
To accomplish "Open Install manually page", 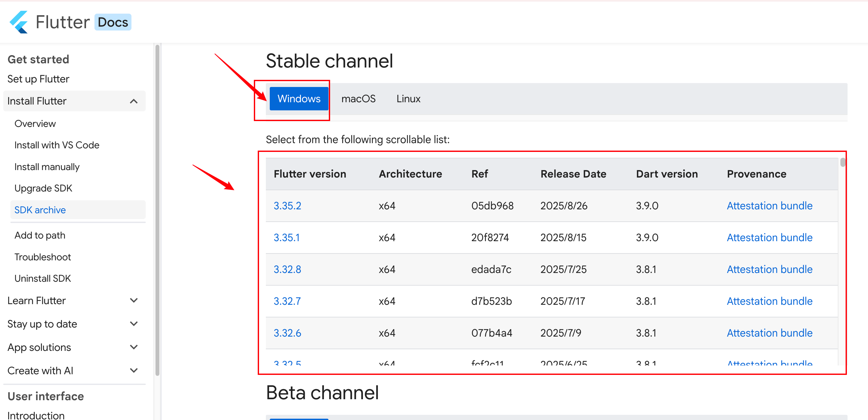I will tap(47, 167).
